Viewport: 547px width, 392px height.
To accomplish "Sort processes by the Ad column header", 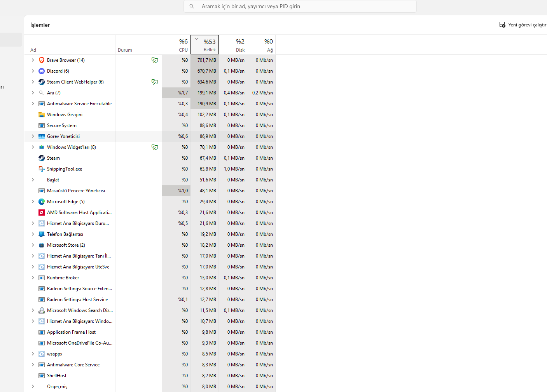I will [x=70, y=45].
